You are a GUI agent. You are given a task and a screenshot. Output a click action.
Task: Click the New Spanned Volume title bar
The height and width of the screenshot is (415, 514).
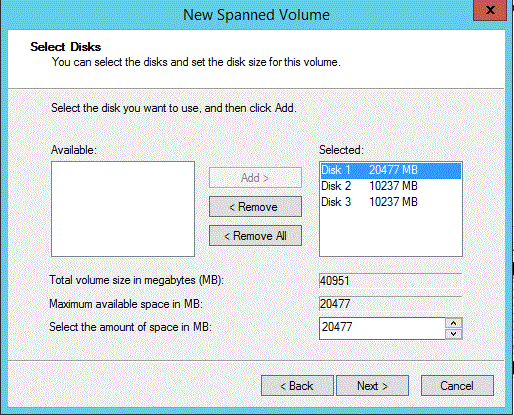(x=256, y=15)
